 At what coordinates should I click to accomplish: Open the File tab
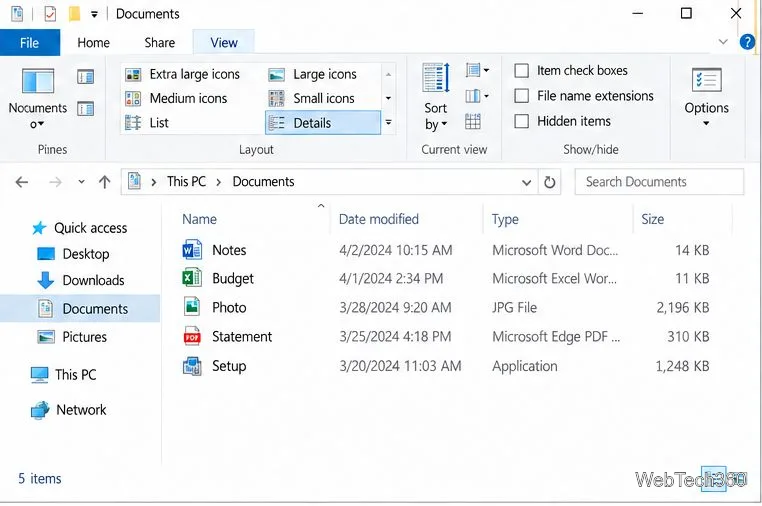[x=30, y=43]
